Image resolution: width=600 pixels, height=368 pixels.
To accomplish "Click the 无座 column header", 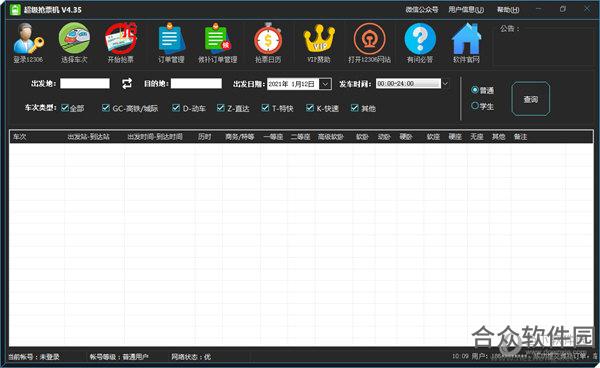I will point(477,137).
